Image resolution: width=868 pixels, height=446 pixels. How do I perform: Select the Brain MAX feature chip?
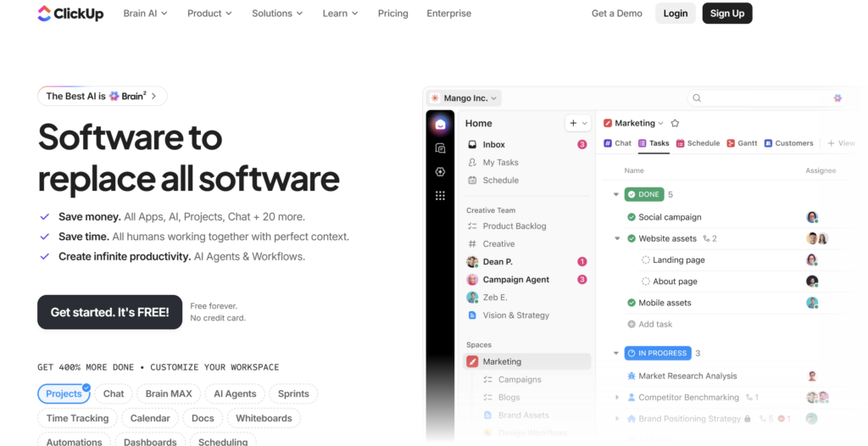point(169,394)
